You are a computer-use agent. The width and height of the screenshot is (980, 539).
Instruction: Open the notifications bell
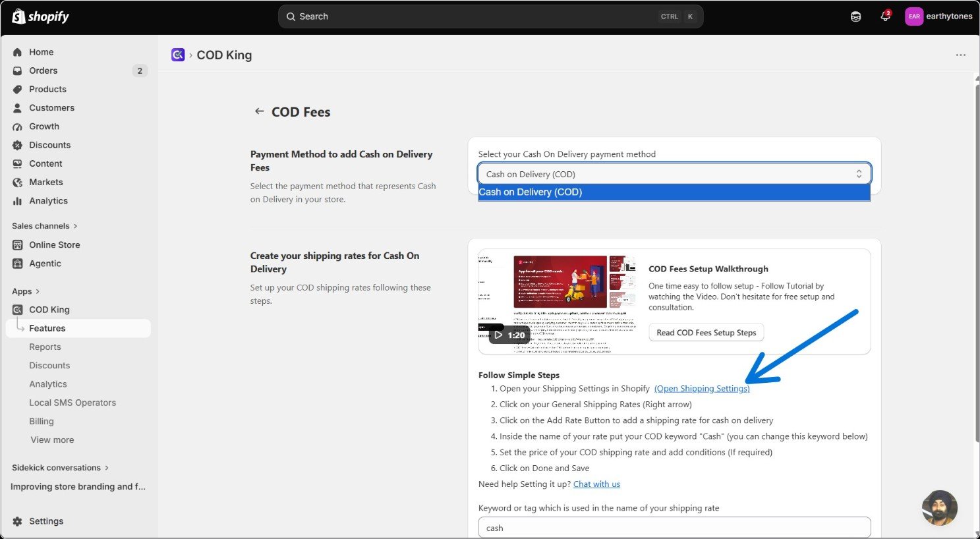(885, 16)
